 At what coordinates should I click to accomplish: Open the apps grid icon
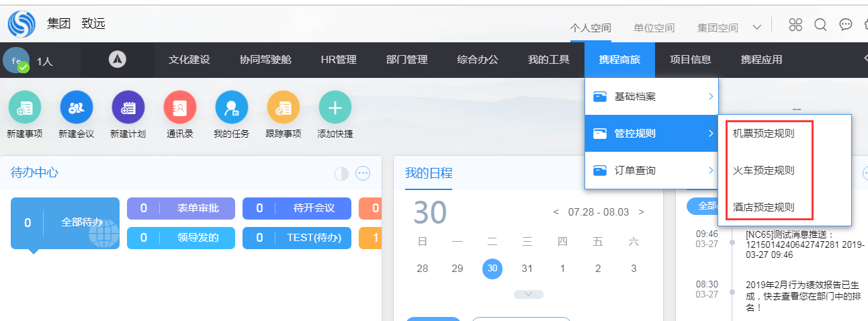click(795, 25)
